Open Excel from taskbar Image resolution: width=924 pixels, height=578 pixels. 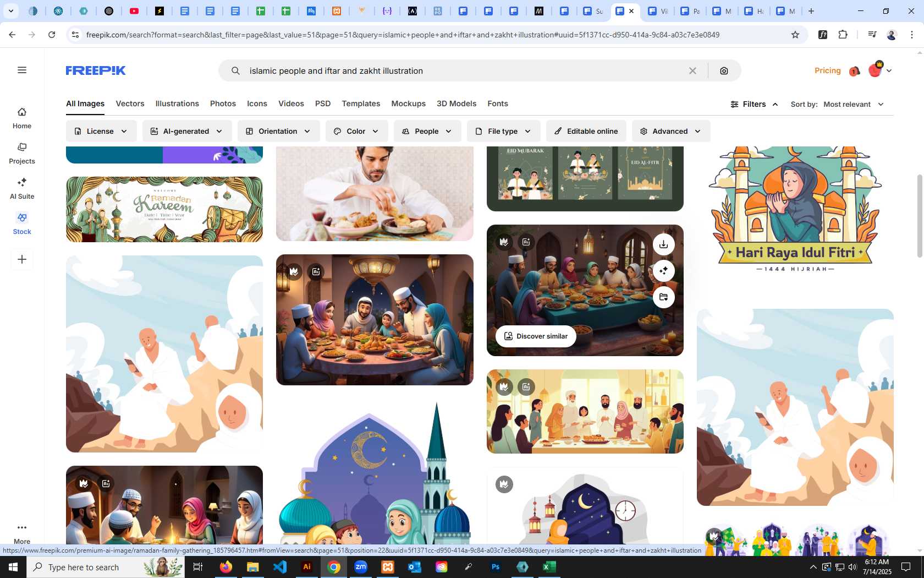[549, 567]
